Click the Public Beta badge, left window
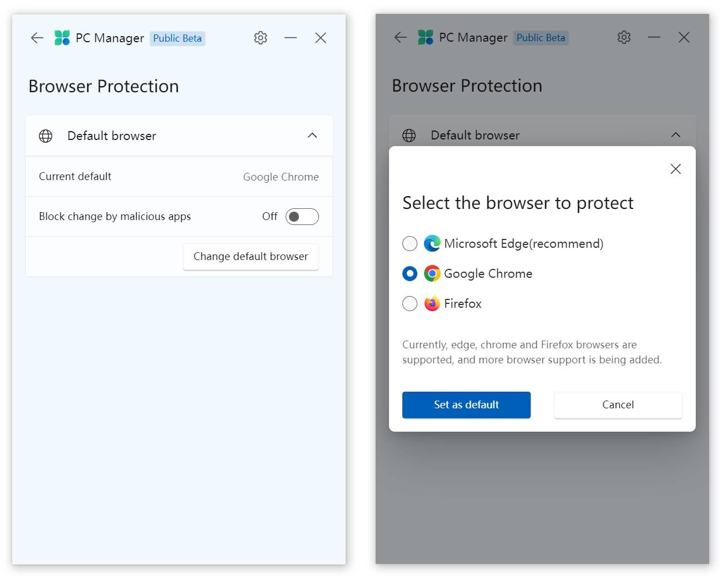 click(x=177, y=38)
